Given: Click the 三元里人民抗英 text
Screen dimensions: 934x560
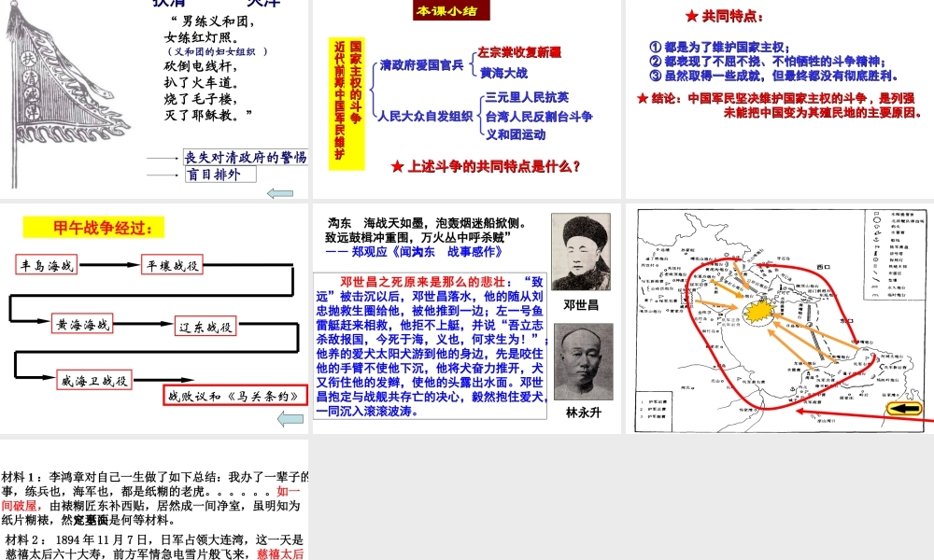Looking at the screenshot, I should tap(527, 97).
